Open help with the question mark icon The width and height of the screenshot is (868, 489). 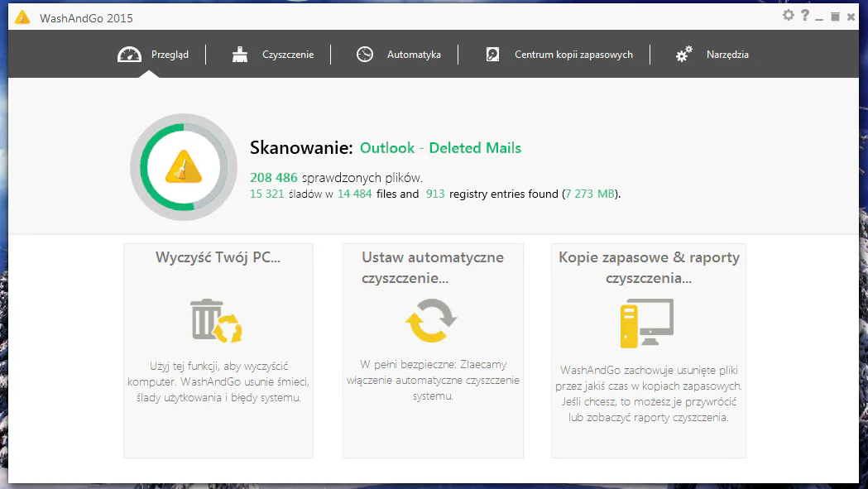click(x=805, y=16)
